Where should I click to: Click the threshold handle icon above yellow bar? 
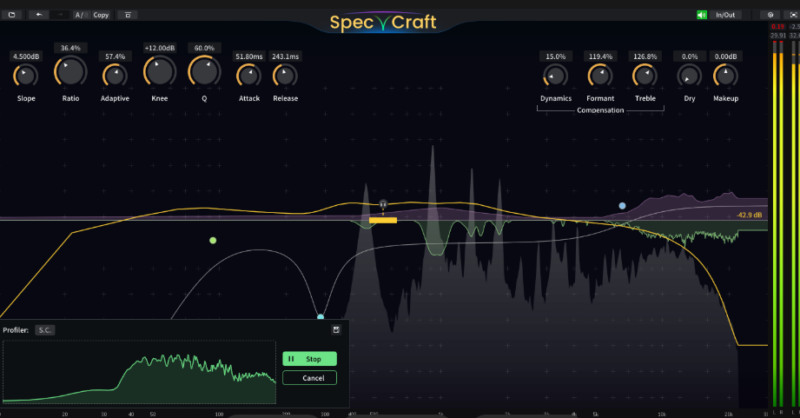383,205
